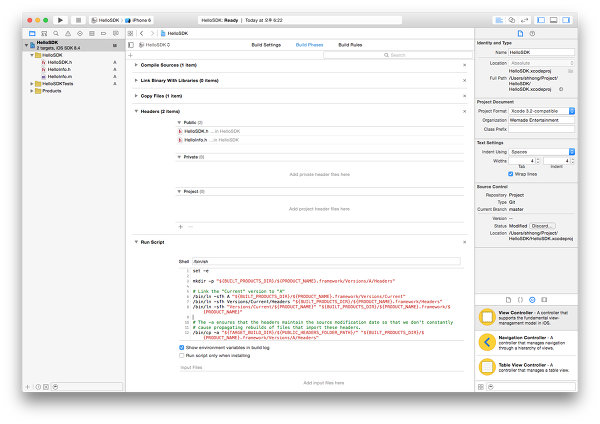Reveal project path in Finder arrow
The image size is (600, 424).
(x=561, y=89)
